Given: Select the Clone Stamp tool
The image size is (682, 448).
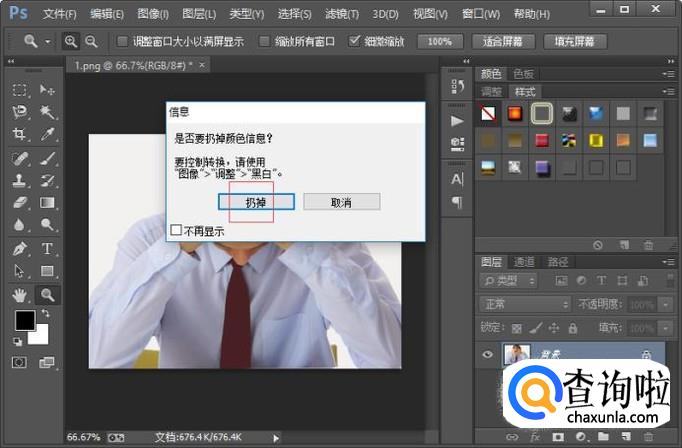Looking at the screenshot, I should tap(19, 181).
